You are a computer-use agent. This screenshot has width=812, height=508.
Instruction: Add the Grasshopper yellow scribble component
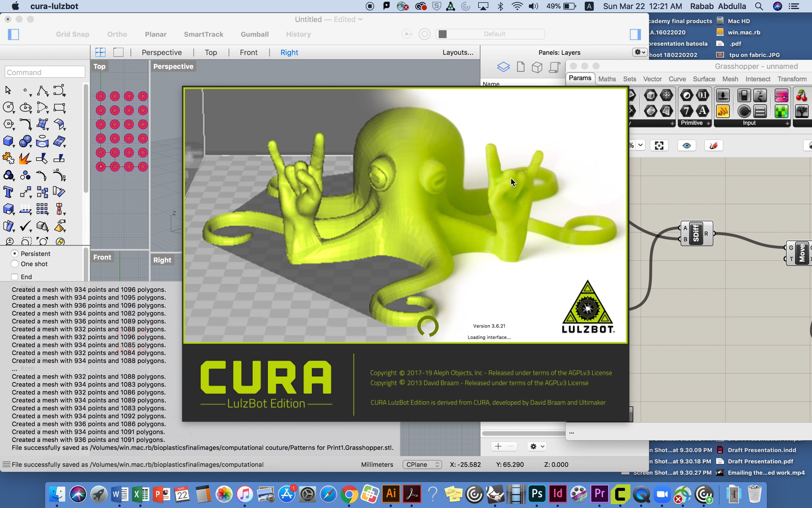coord(723,111)
